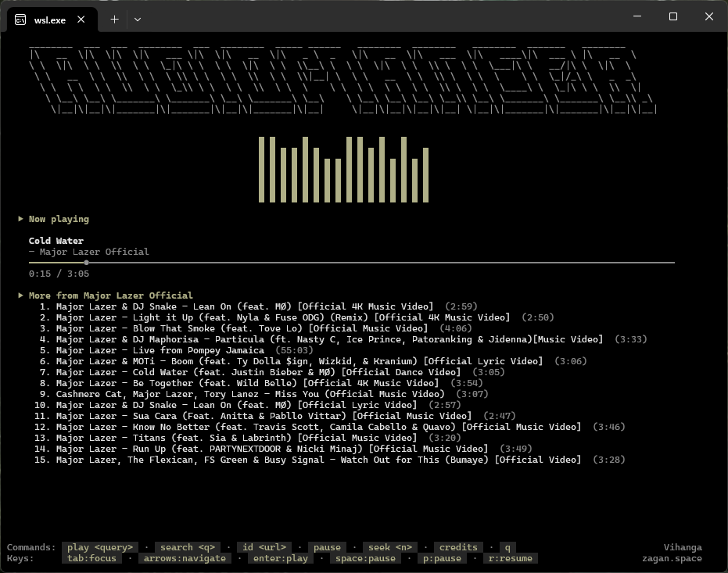Image resolution: width=728 pixels, height=573 pixels.
Task: Click the 'p:pause' key hint
Action: [x=442, y=558]
